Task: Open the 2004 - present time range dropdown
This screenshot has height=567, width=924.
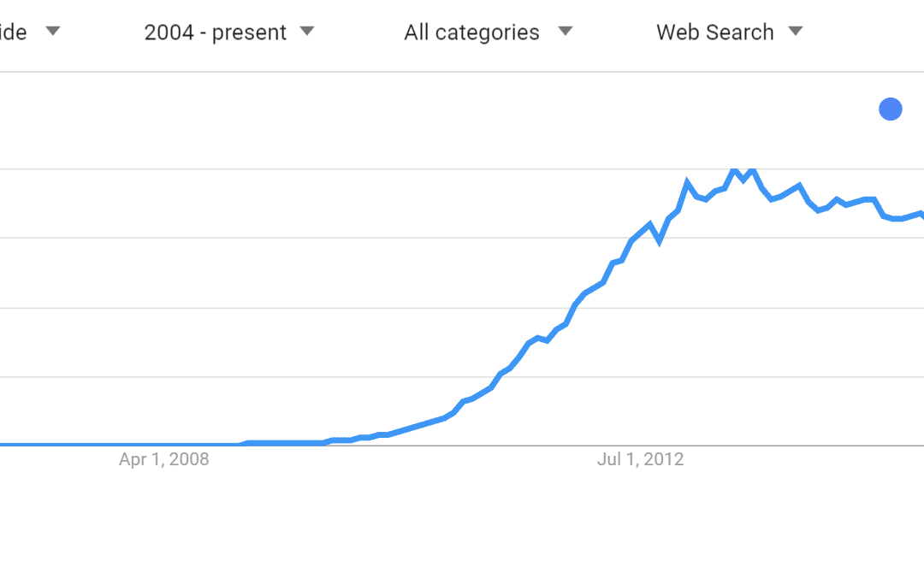Action: click(x=215, y=32)
